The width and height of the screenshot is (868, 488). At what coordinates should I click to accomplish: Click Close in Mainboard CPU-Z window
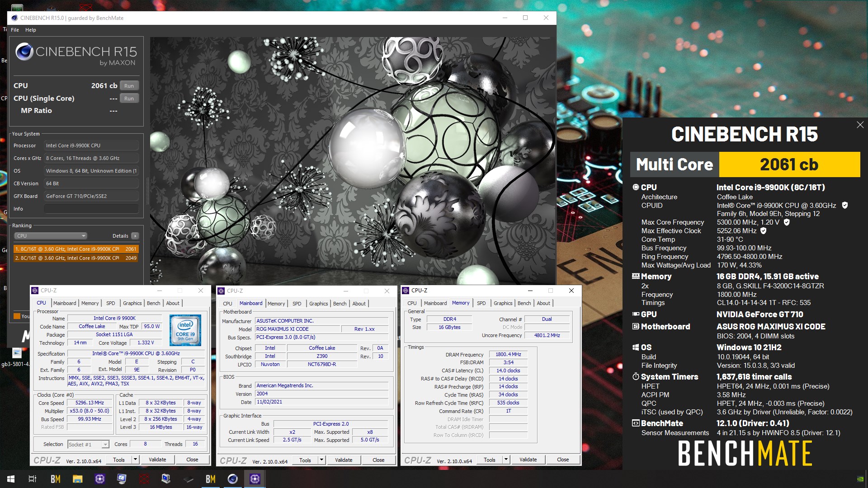coord(378,460)
